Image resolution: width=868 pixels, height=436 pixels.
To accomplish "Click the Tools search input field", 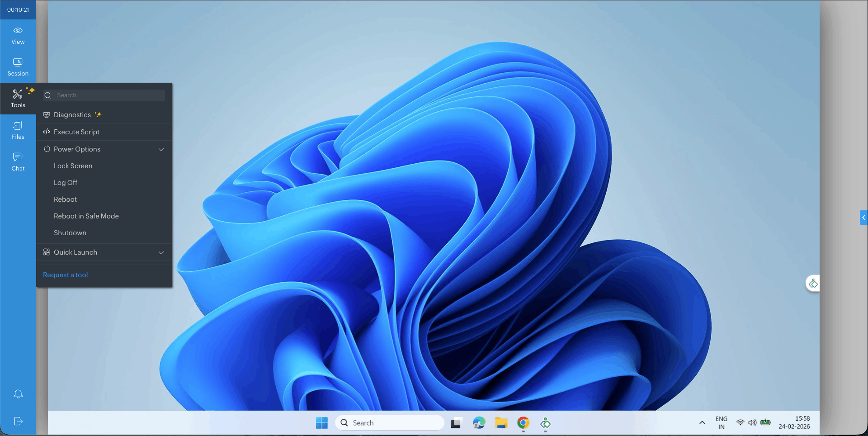I will coord(108,95).
